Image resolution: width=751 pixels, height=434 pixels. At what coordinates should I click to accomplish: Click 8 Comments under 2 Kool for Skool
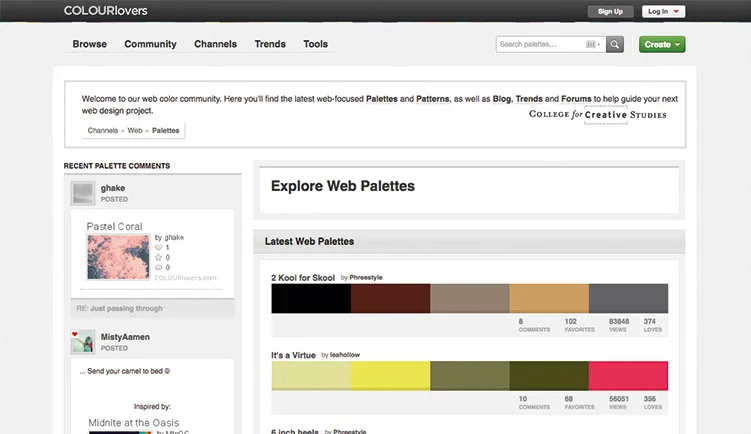(x=534, y=325)
